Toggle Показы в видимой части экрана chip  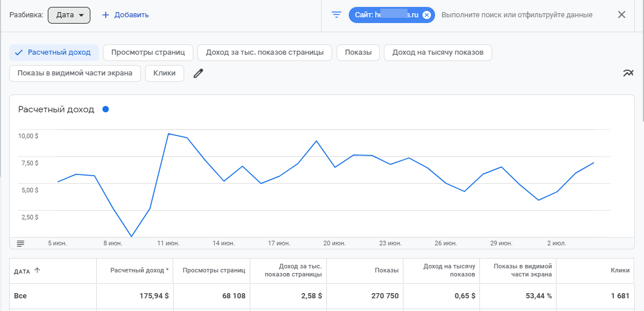pos(75,73)
